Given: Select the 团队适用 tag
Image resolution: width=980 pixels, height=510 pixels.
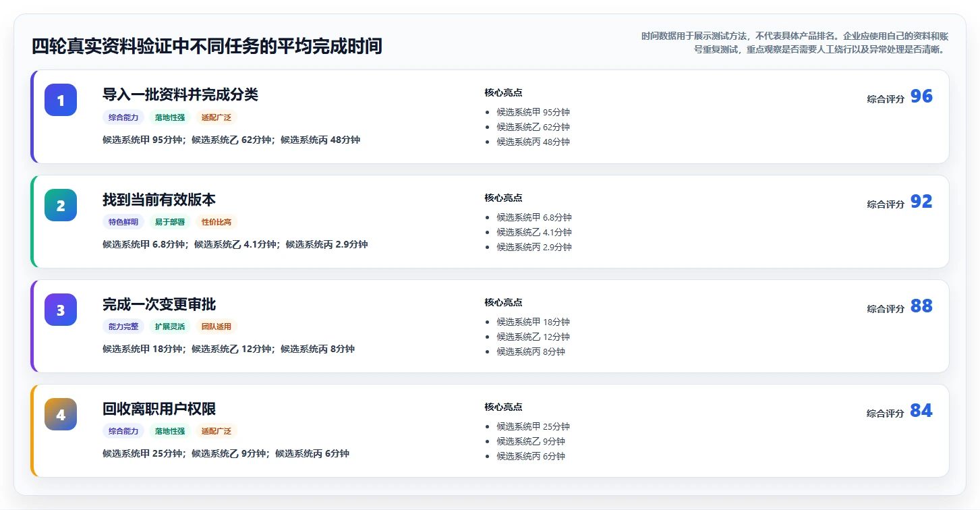Looking at the screenshot, I should point(217,327).
